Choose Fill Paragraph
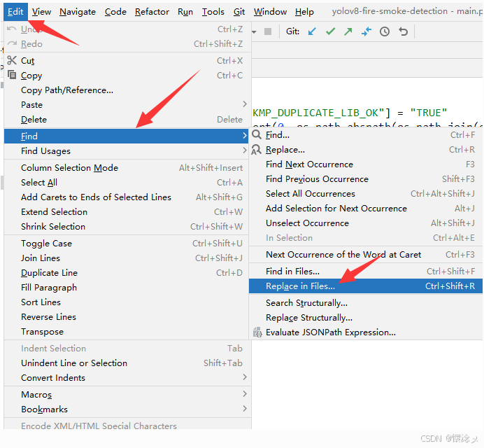The height and width of the screenshot is (448, 484). (x=127, y=288)
